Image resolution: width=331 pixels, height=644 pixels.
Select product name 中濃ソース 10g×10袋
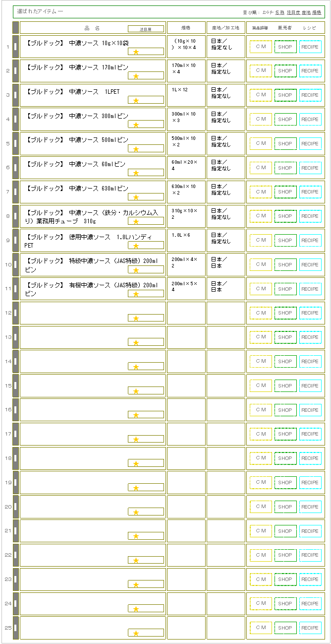click(x=76, y=43)
